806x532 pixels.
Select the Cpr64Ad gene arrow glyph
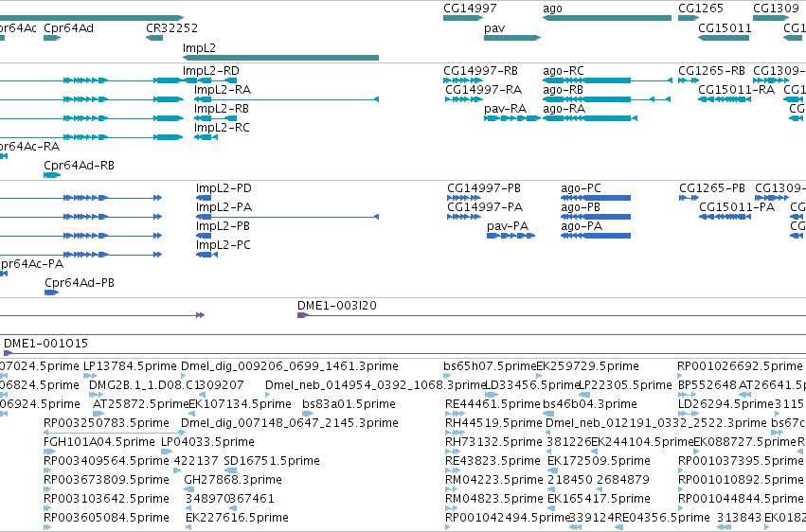[52, 38]
